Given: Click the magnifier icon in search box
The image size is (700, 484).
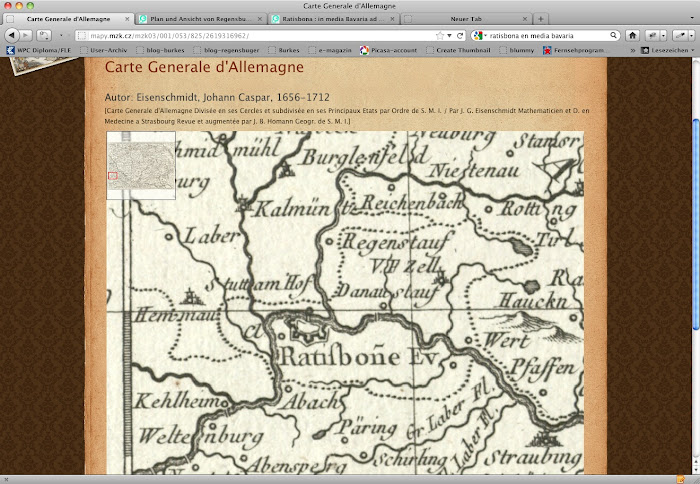Looking at the screenshot, I should pyautogui.click(x=613, y=35).
